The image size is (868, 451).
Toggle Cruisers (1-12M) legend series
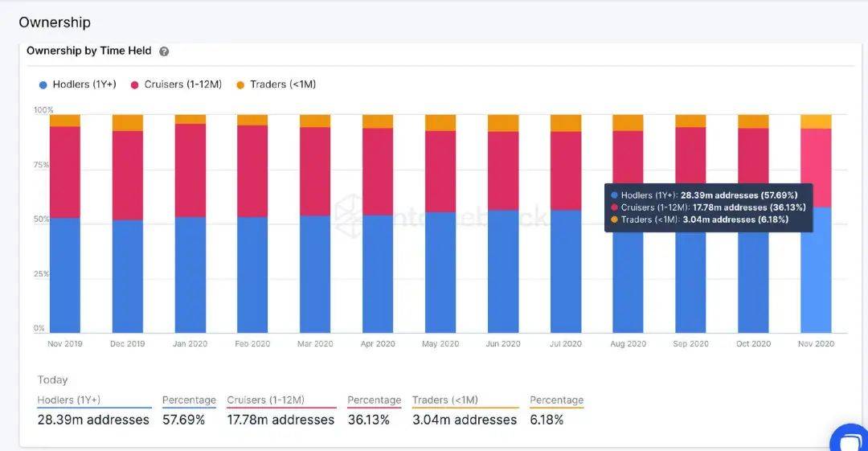pos(176,84)
